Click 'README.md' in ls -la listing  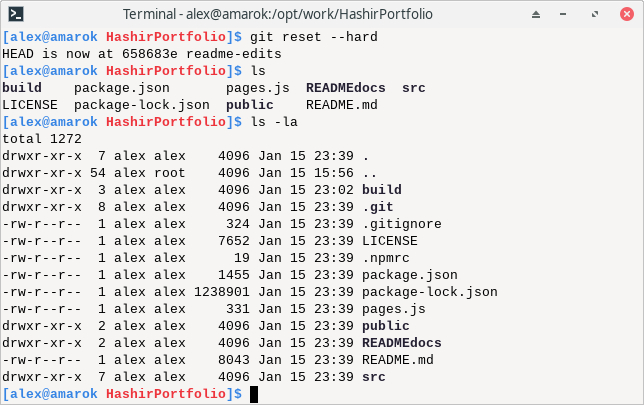coord(398,360)
